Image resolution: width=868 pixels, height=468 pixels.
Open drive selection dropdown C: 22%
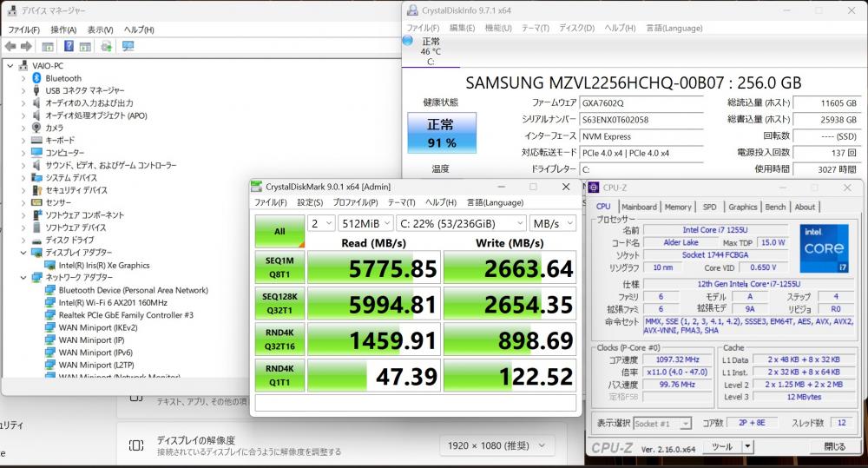pyautogui.click(x=462, y=223)
